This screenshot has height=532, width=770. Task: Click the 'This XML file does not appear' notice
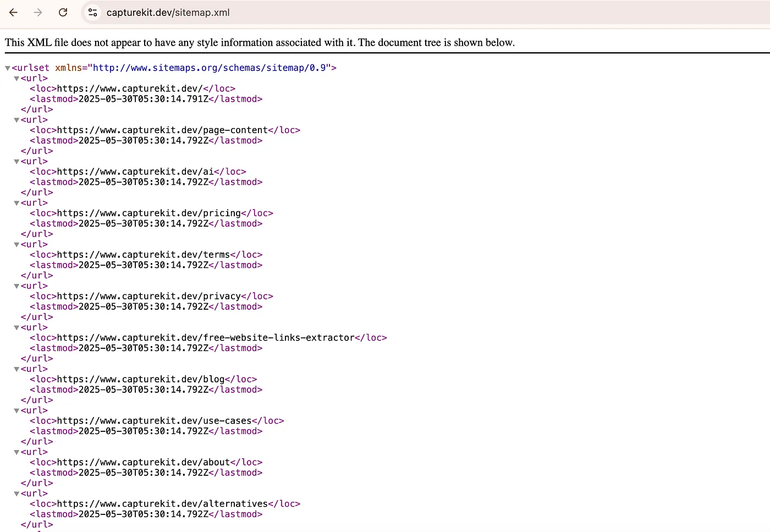click(x=260, y=42)
